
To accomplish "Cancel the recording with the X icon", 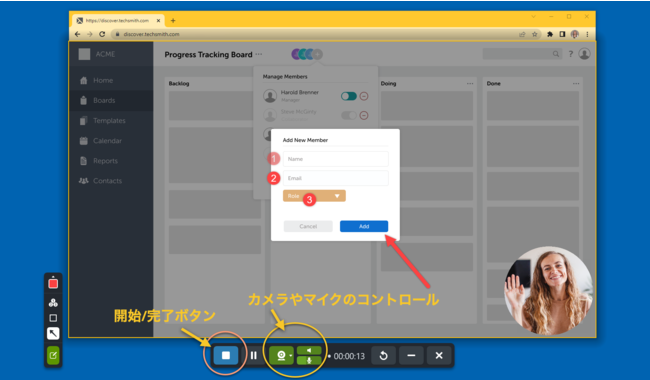I will coord(439,356).
